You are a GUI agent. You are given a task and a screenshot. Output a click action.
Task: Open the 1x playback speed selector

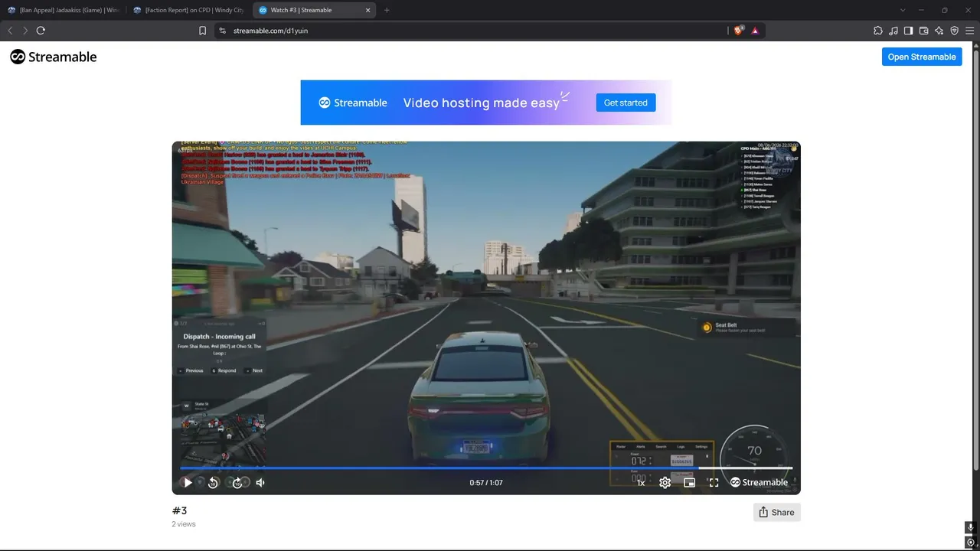(x=641, y=483)
